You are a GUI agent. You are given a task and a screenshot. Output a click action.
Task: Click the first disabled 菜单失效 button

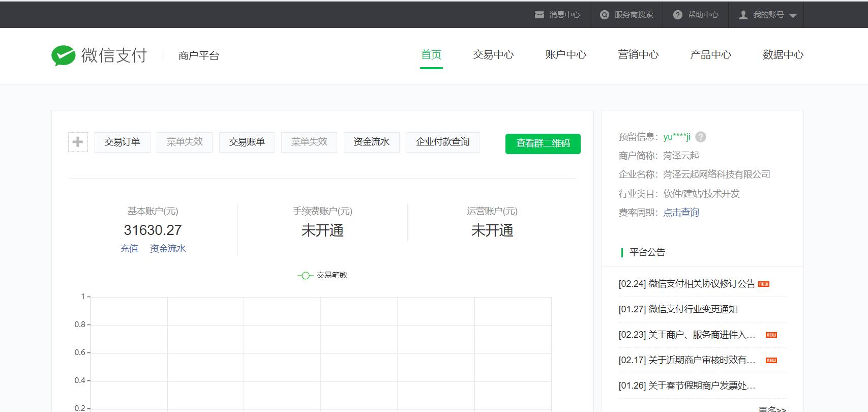[x=185, y=142]
